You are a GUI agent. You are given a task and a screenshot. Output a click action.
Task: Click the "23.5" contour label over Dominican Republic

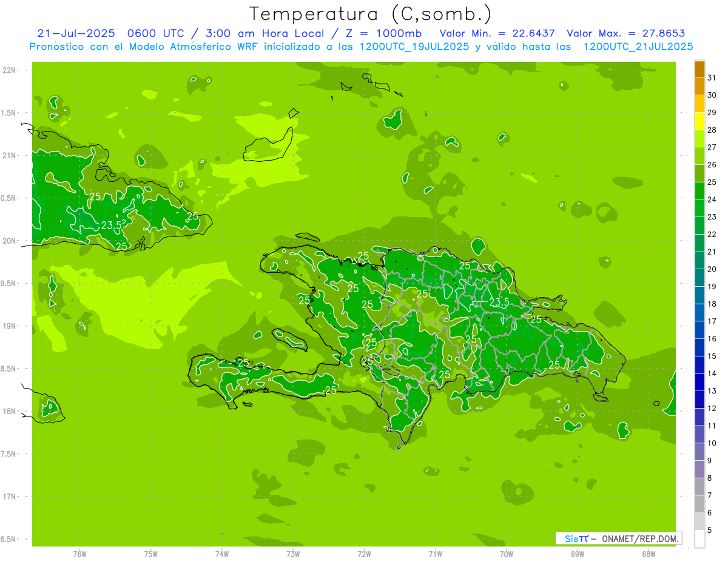[499, 301]
